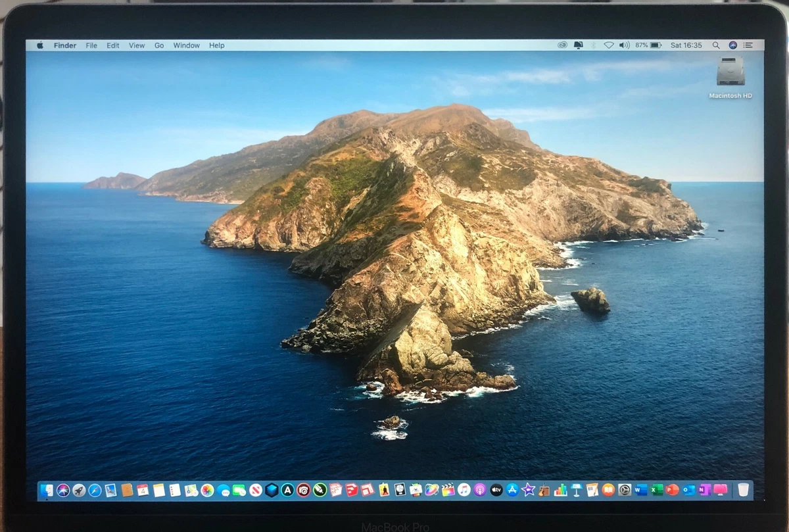Open the Apple TV app in Dock
Image resolution: width=789 pixels, height=532 pixels.
pos(496,489)
